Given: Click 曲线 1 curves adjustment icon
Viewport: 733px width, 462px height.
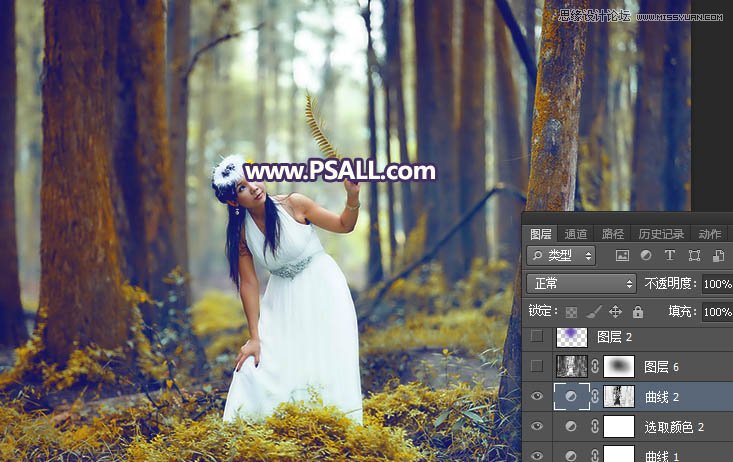Looking at the screenshot, I should (x=571, y=455).
